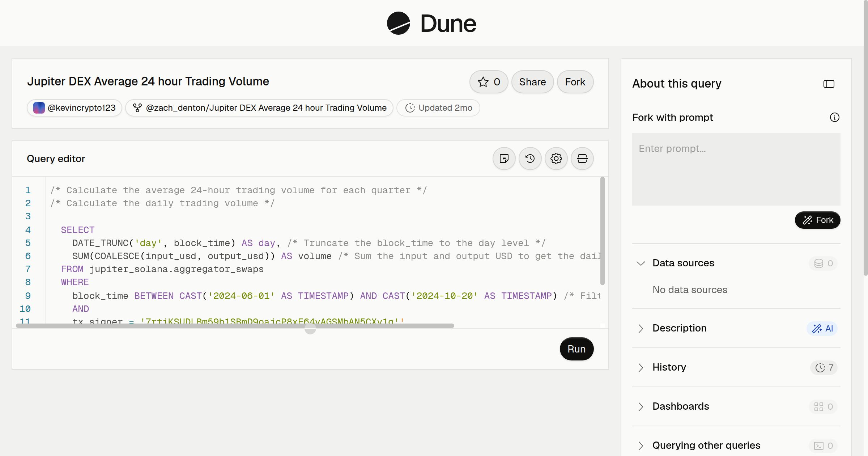Screen dimensions: 868x456
Task: Expand the Description section
Action: click(x=641, y=328)
